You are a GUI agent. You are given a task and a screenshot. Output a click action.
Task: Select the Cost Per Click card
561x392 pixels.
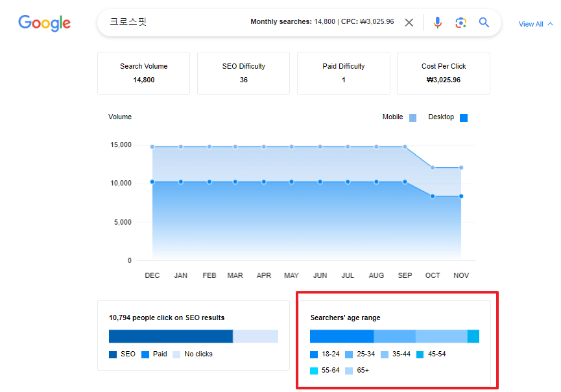444,73
